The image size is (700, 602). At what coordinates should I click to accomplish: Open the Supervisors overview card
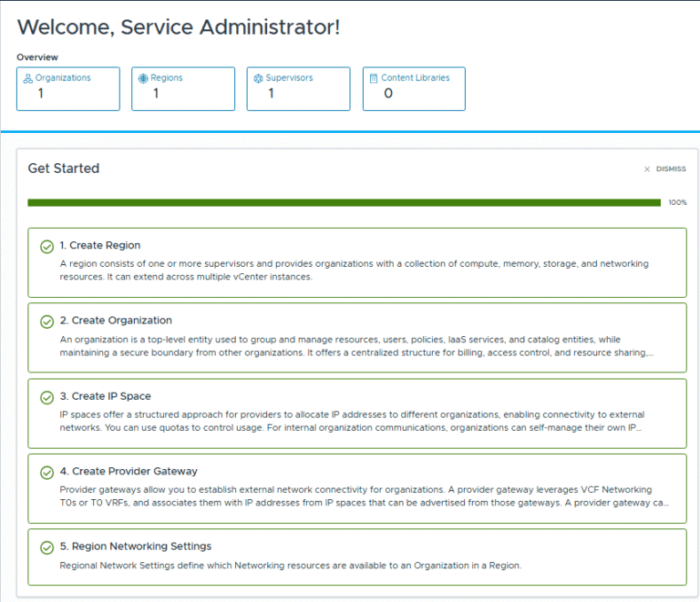(x=298, y=88)
